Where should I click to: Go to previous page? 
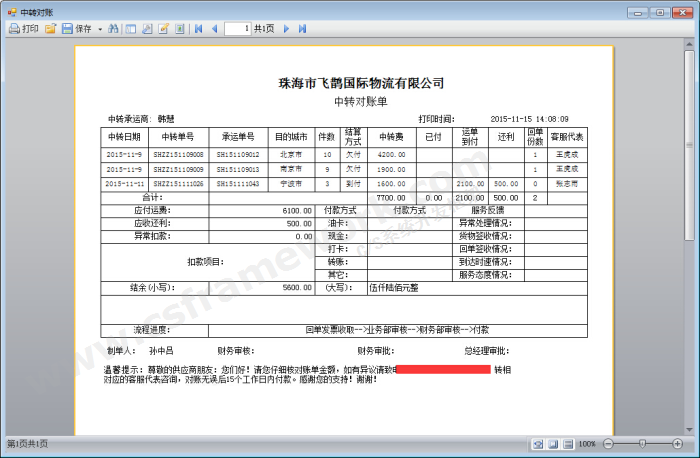pos(214,29)
